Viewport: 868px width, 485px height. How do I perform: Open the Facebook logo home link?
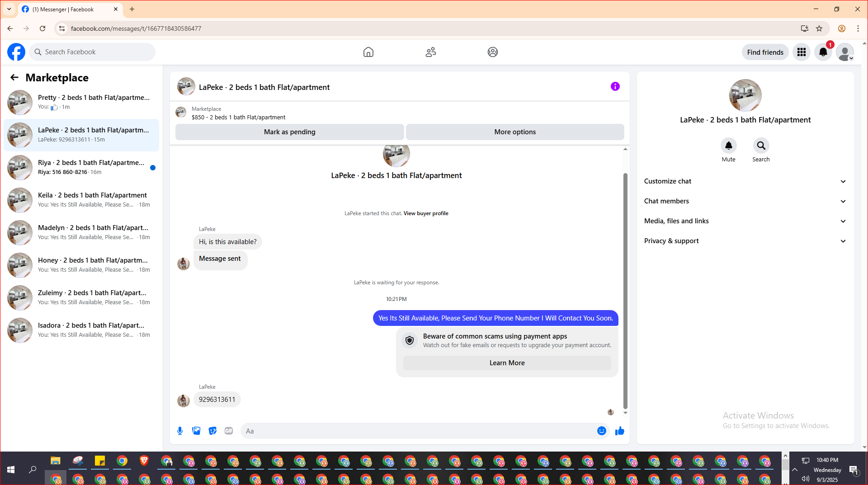pos(16,52)
